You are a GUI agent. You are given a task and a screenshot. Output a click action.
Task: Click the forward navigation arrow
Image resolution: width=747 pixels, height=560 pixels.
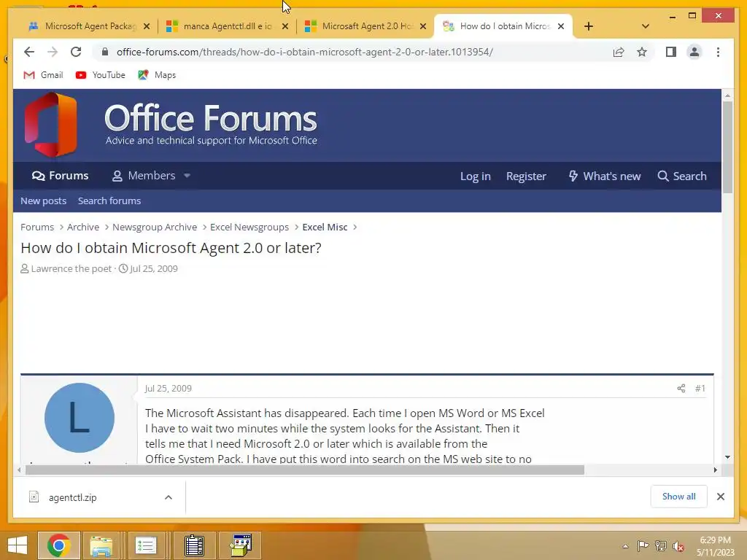[x=53, y=52]
